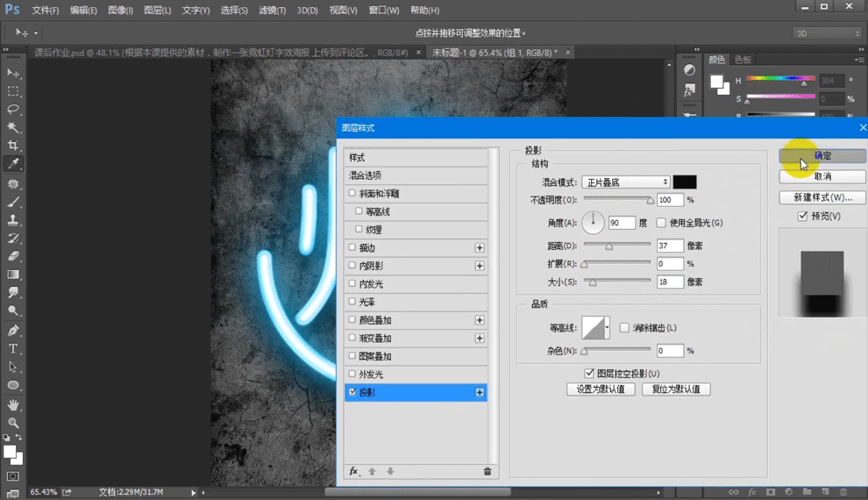868x500 pixels.
Task: Click the 取消 button
Action: click(822, 176)
